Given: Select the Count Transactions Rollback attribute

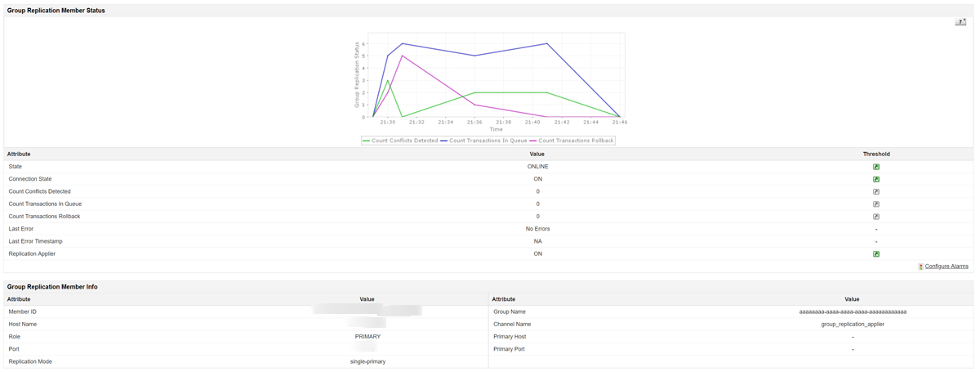Looking at the screenshot, I should pos(44,217).
